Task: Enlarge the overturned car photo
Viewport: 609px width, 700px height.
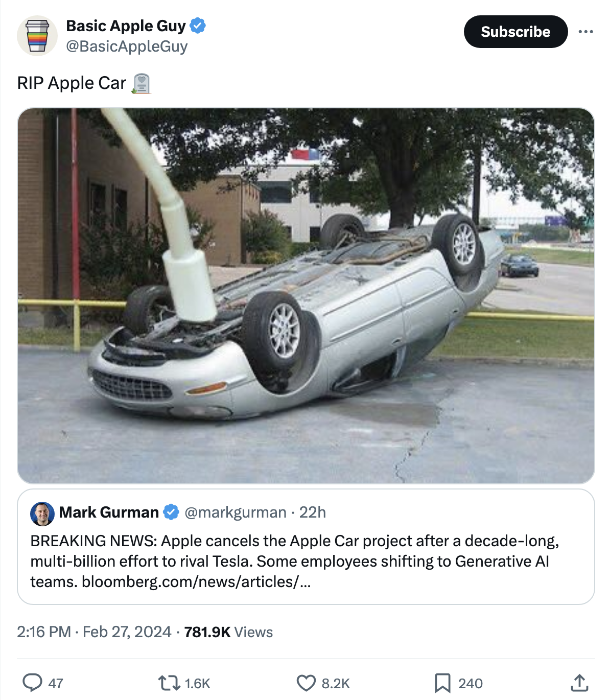Action: (306, 295)
